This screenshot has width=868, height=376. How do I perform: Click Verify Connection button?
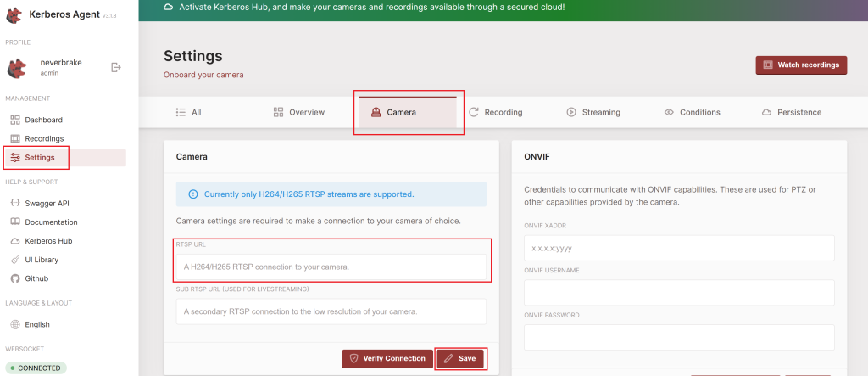387,358
